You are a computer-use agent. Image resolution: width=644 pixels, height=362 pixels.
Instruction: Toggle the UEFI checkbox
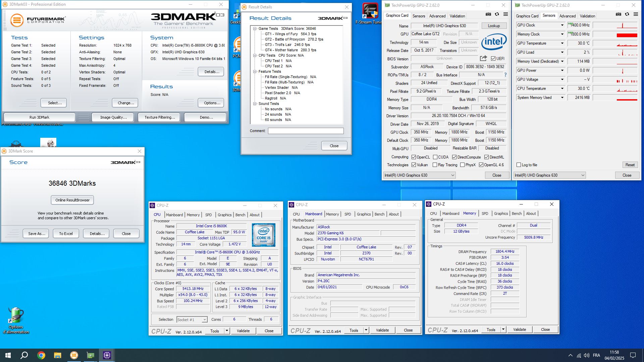pyautogui.click(x=493, y=58)
